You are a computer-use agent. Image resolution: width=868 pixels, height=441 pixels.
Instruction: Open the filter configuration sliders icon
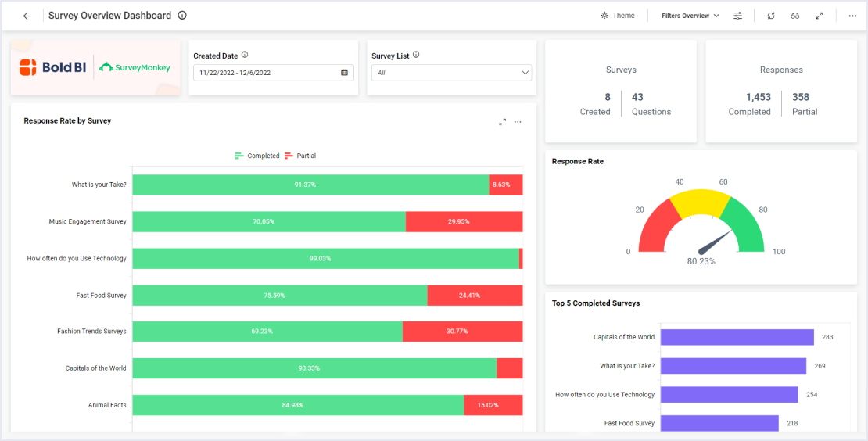click(737, 16)
